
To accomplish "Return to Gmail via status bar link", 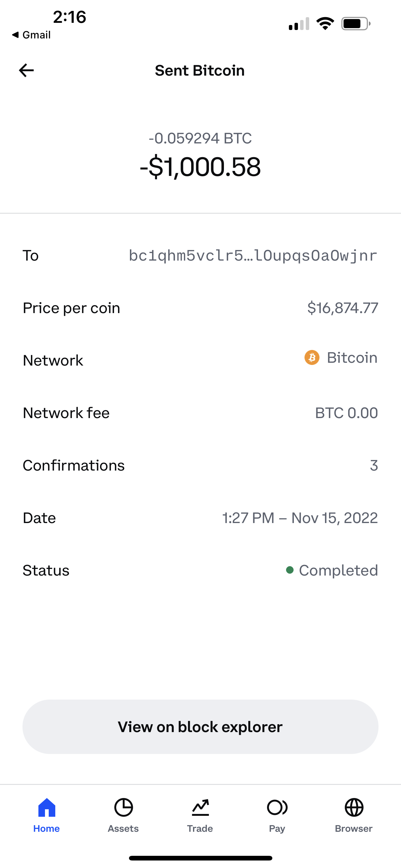I will coord(31,35).
